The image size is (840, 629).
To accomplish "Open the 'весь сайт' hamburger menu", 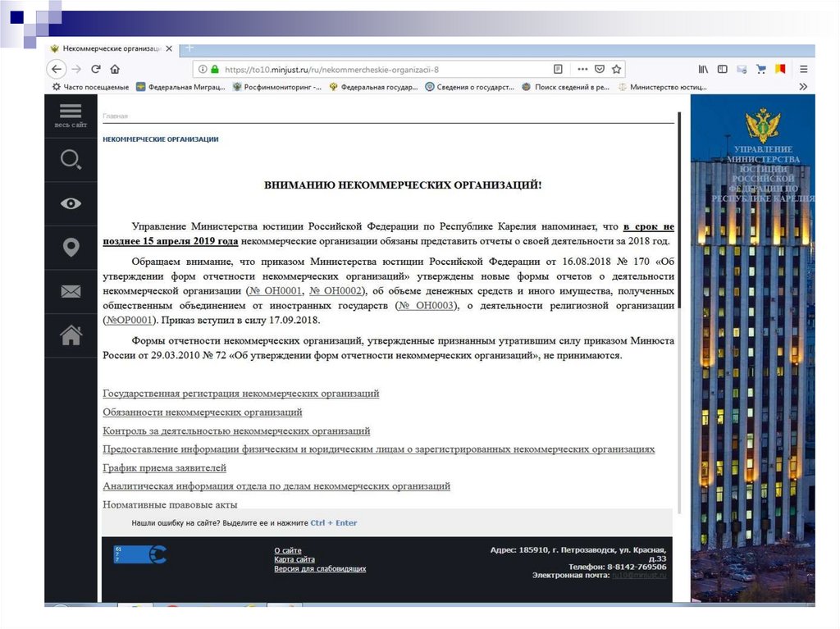I will pyautogui.click(x=71, y=115).
